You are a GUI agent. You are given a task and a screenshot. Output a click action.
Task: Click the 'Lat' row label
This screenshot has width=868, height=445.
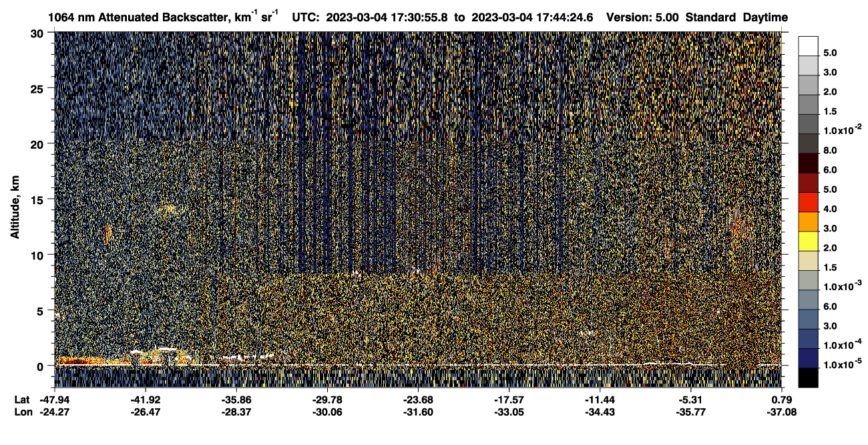click(21, 400)
